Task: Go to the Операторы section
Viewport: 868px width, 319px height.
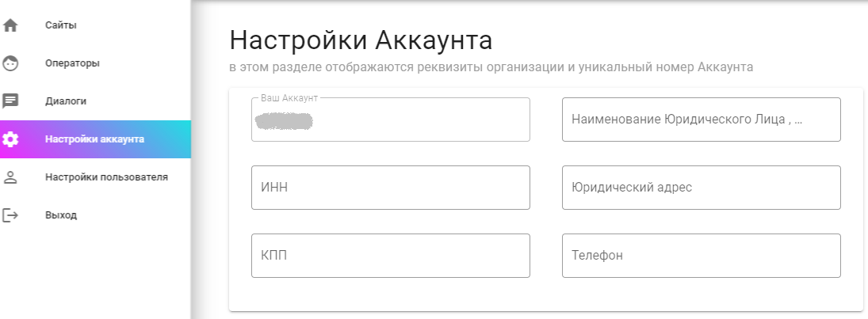Action: 72,63
